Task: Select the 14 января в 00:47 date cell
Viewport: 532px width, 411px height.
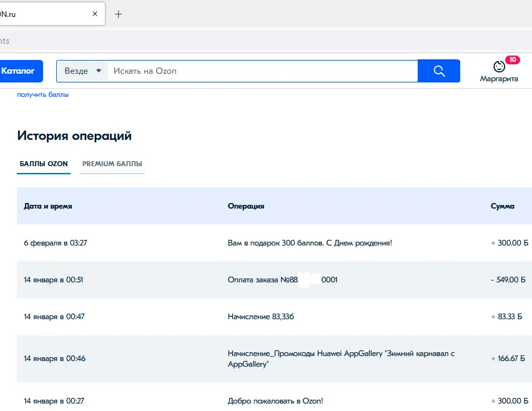Action: click(x=54, y=317)
